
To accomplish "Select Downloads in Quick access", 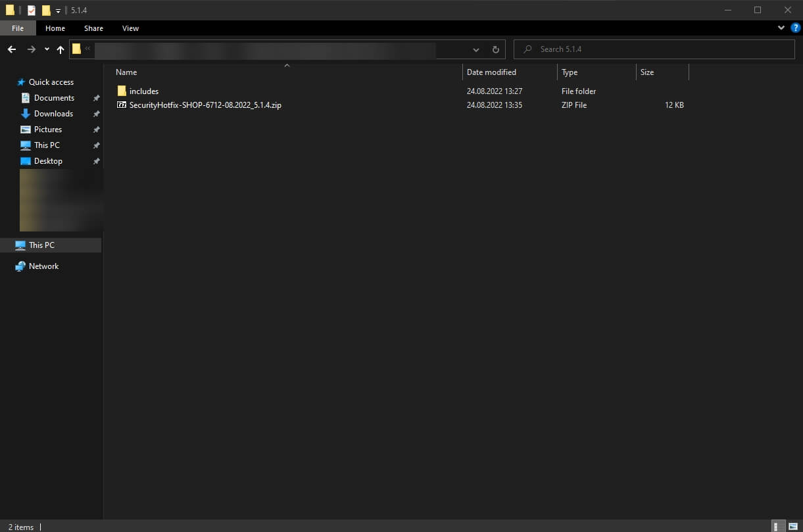I will coord(53,114).
